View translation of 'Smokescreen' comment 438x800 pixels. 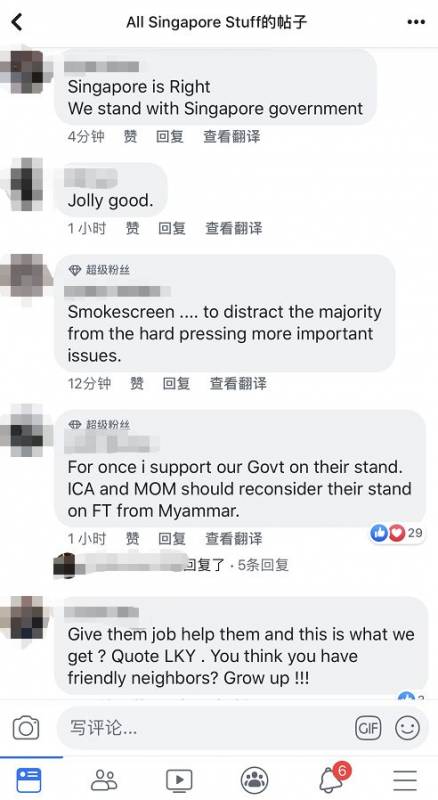point(238,383)
